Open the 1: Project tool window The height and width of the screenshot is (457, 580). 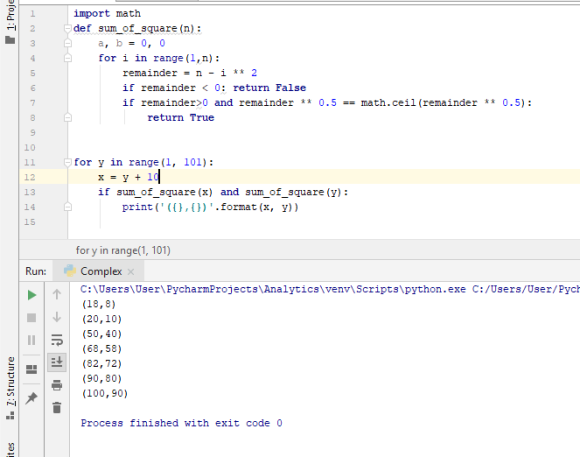[x=10, y=15]
